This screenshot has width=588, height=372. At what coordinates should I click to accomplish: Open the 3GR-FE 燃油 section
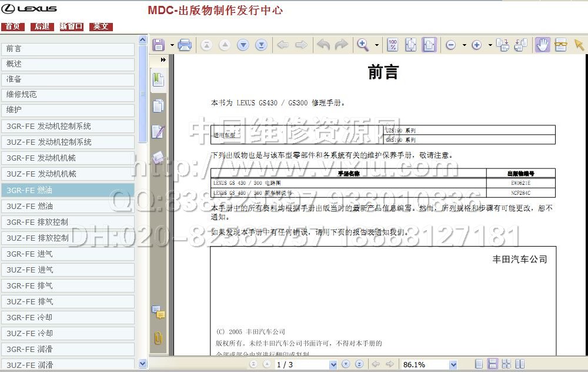click(x=68, y=190)
